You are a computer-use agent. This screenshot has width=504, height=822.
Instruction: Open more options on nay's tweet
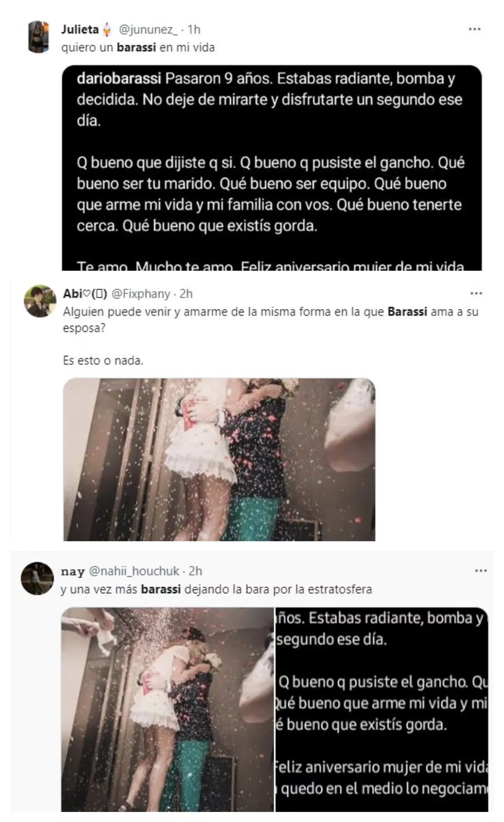(x=481, y=571)
